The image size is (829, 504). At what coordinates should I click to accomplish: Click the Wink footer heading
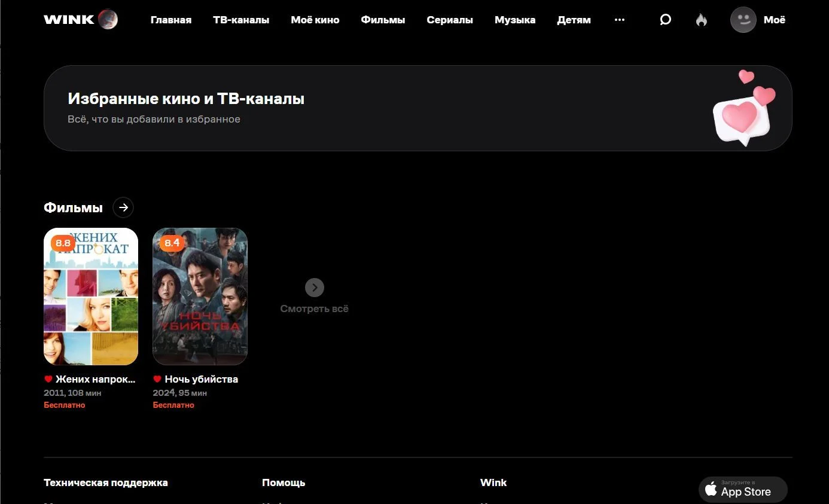click(493, 482)
